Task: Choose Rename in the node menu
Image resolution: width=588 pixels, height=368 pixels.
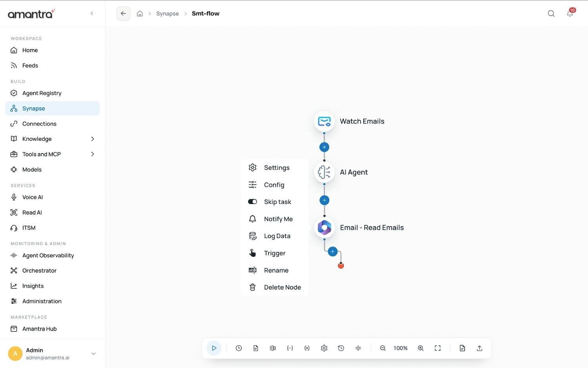Action: (x=274, y=270)
